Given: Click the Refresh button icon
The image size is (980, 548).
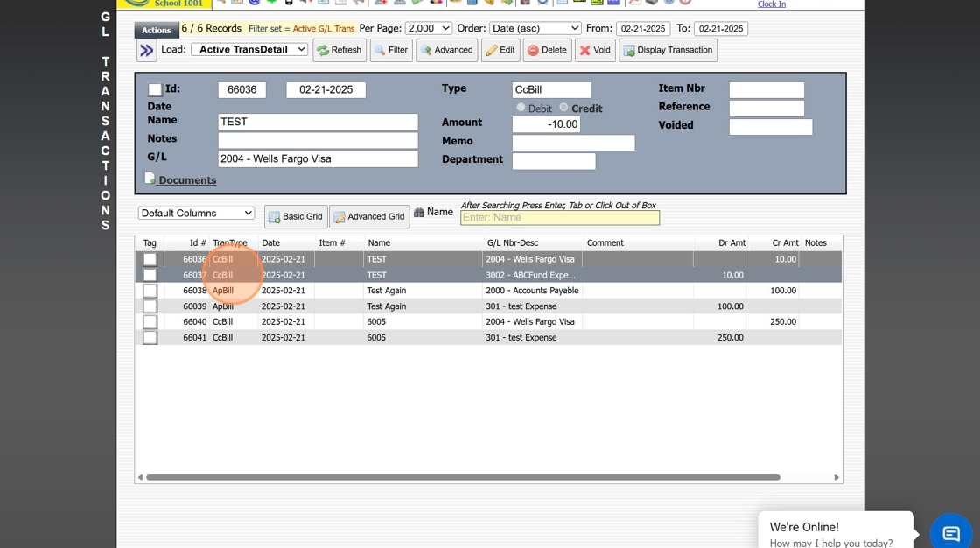Looking at the screenshot, I should 324,51.
